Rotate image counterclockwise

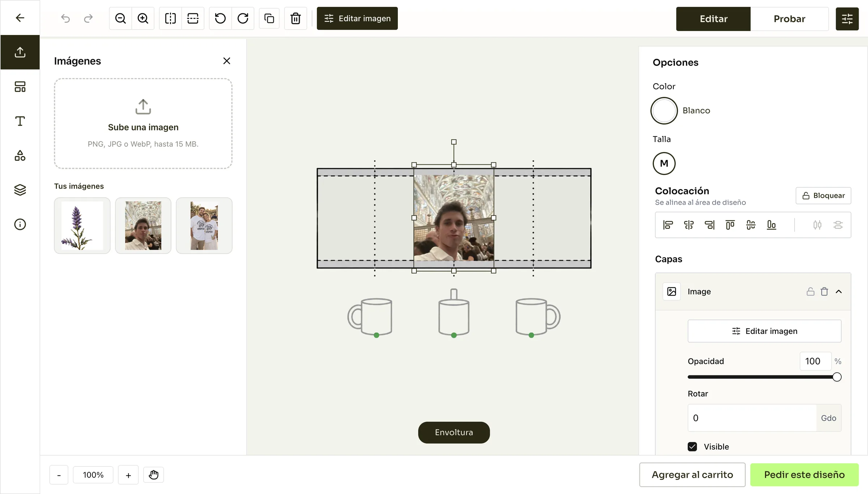(x=220, y=18)
